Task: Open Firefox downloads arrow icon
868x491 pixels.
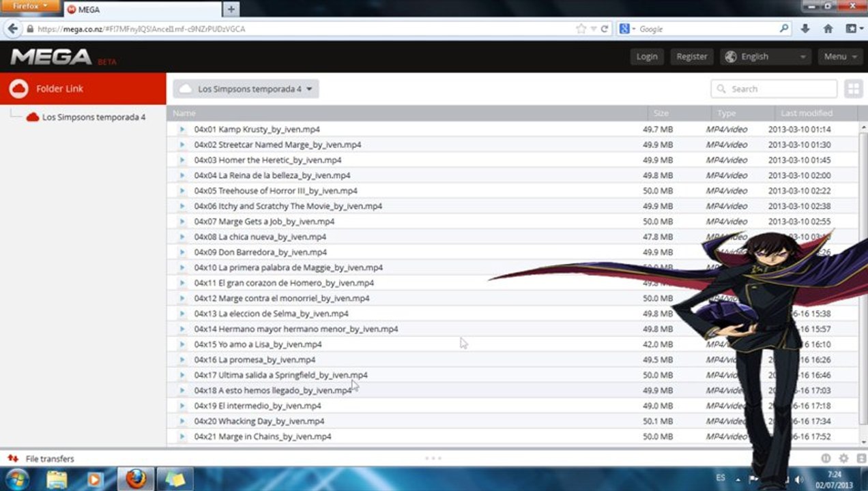Action: click(805, 29)
